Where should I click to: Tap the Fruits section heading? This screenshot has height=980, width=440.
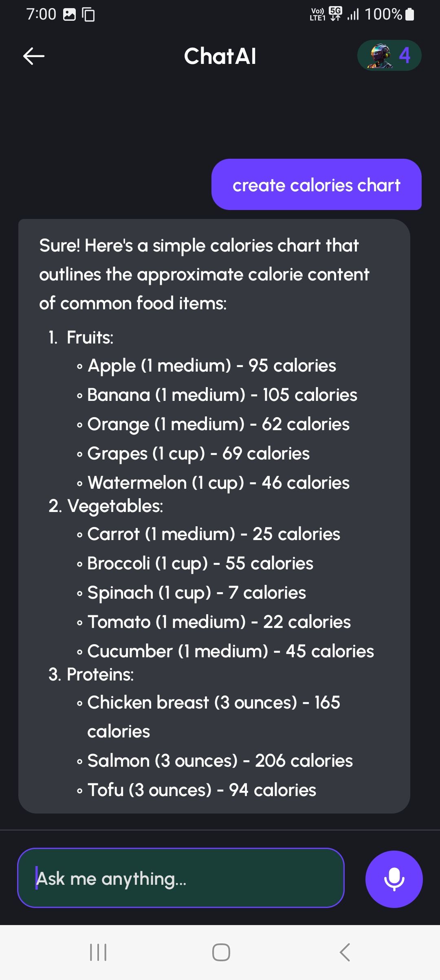(90, 337)
